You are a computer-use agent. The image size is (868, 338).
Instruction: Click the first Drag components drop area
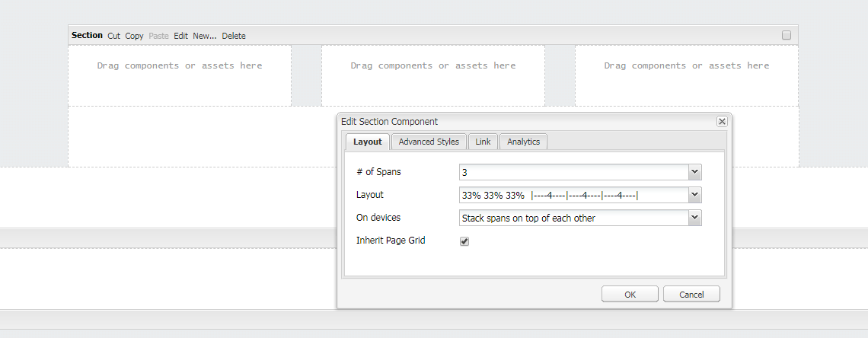pos(180,75)
